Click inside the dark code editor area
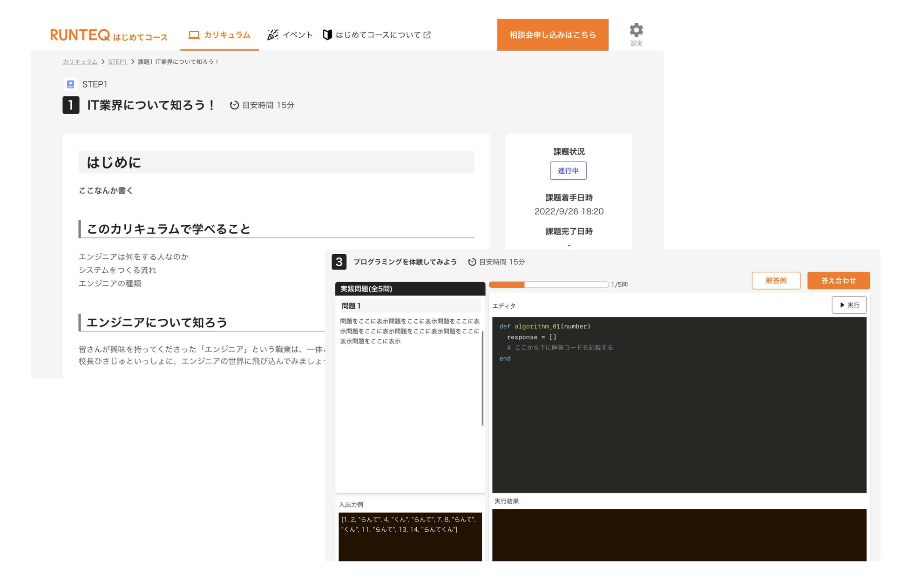Image resolution: width=908 pixels, height=588 pixels. pyautogui.click(x=679, y=419)
